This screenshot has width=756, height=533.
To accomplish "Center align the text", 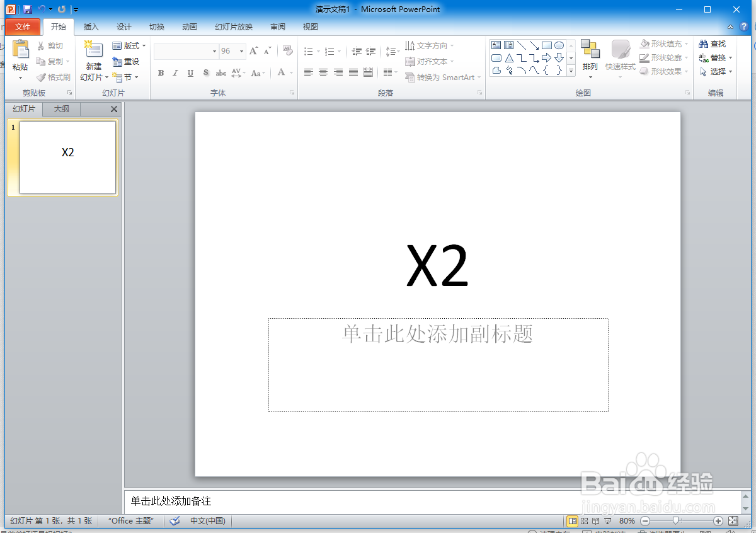I will pyautogui.click(x=323, y=72).
